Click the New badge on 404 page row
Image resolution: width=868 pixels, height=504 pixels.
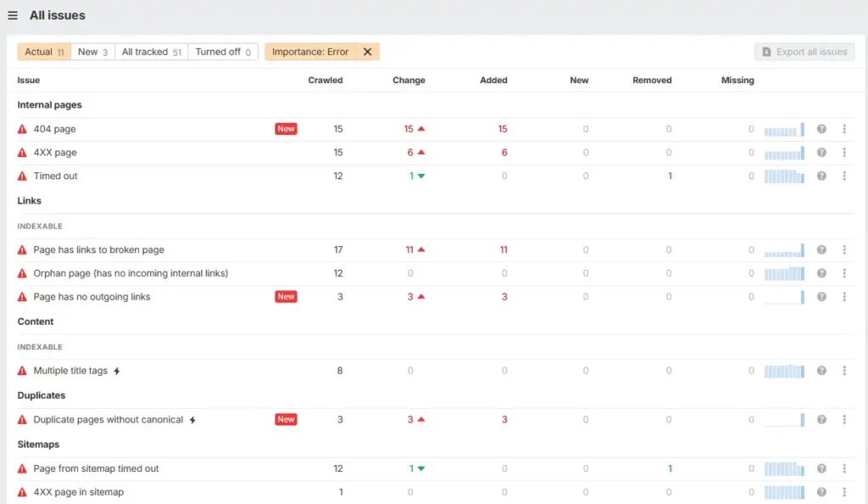(x=286, y=129)
